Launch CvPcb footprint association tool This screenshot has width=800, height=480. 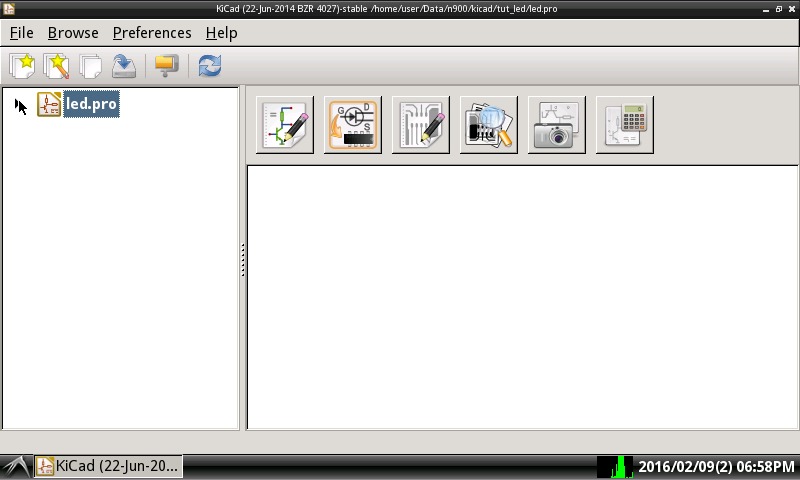pyautogui.click(x=353, y=125)
